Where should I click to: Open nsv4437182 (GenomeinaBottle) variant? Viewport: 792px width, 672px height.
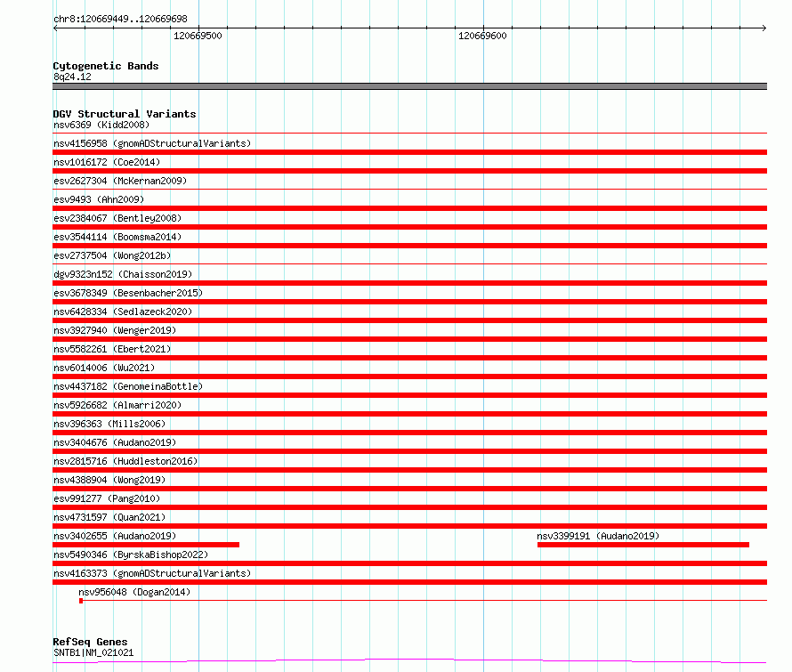pyautogui.click(x=128, y=386)
